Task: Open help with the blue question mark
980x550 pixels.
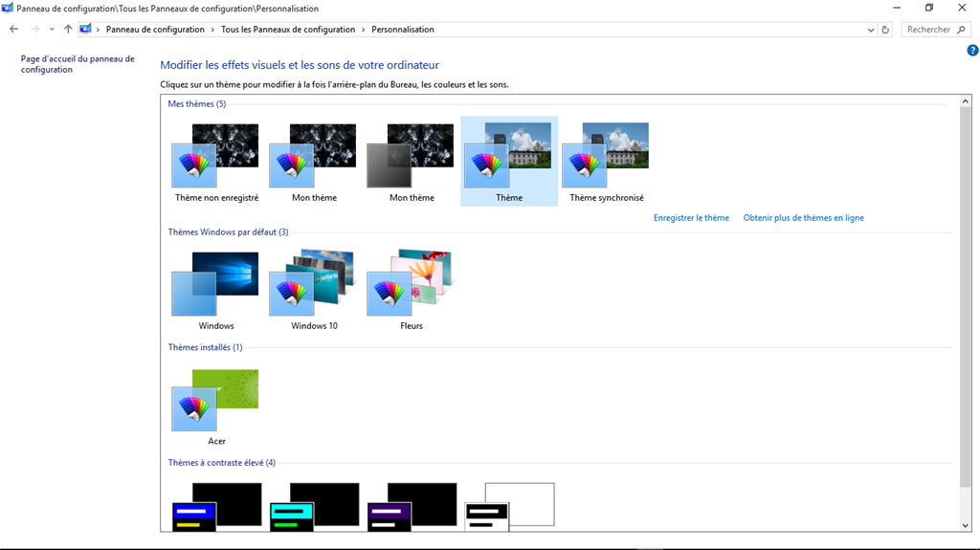Action: coord(972,51)
